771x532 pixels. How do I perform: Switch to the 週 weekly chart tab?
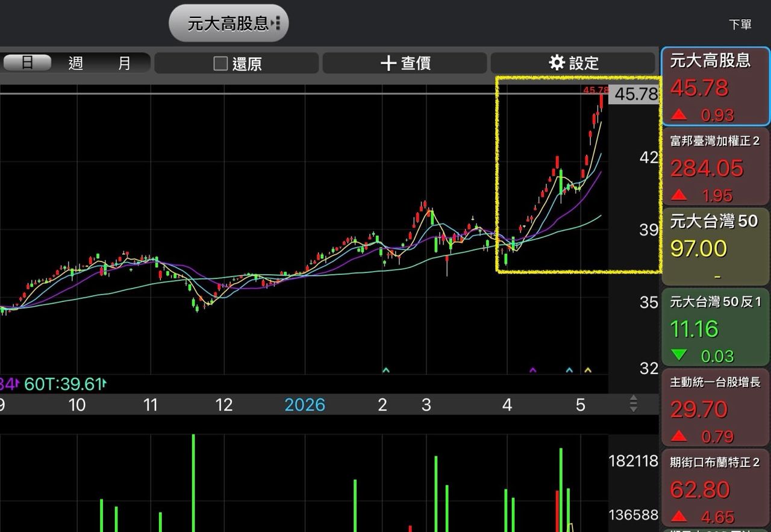click(76, 63)
